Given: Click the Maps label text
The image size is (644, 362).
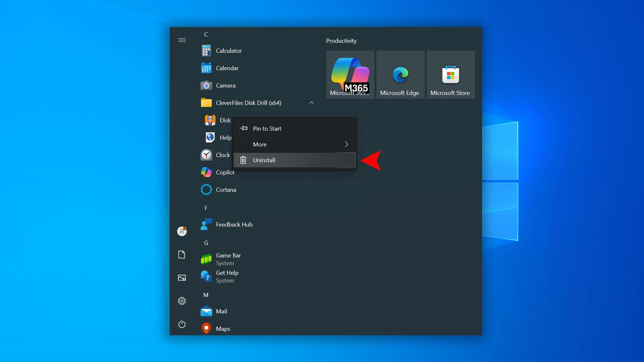Looking at the screenshot, I should click(x=223, y=329).
